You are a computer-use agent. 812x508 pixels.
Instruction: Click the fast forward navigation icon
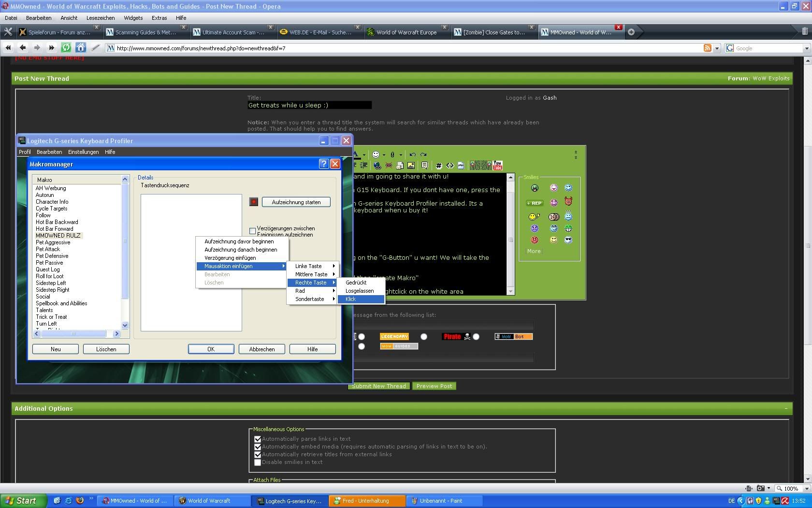[x=52, y=47]
